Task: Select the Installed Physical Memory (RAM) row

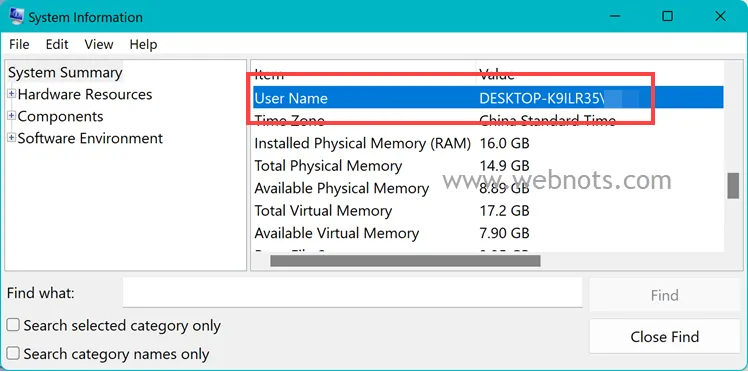Action: click(488, 143)
